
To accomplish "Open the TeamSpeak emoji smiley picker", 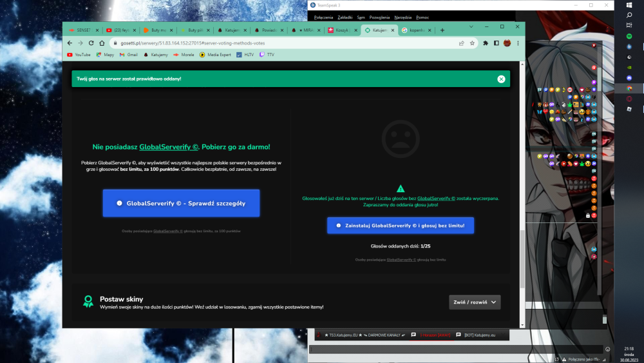I will pyautogui.click(x=607, y=349).
